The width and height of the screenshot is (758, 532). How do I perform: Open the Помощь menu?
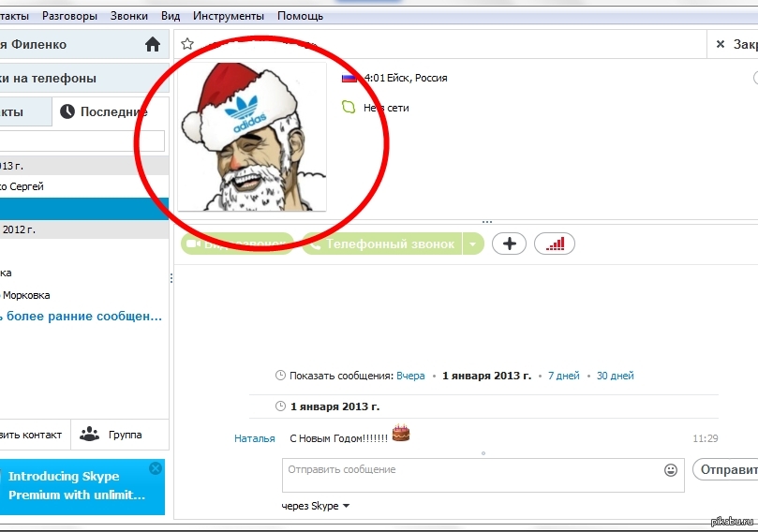point(300,16)
